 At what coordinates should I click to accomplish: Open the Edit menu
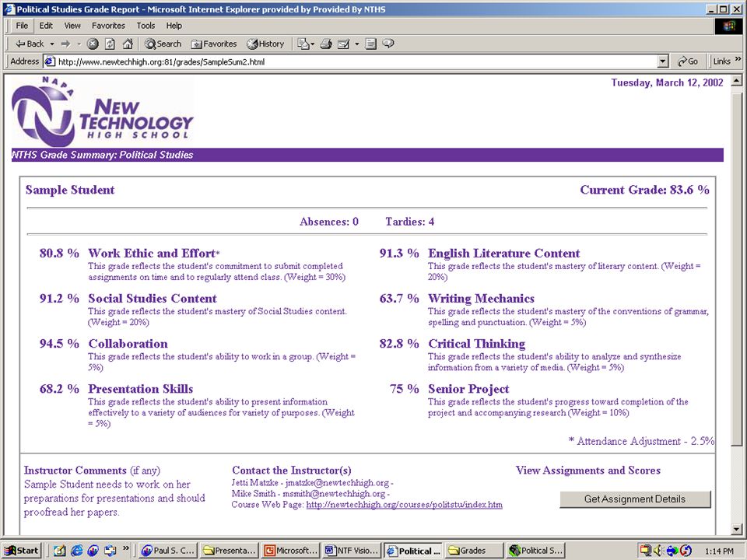point(46,26)
